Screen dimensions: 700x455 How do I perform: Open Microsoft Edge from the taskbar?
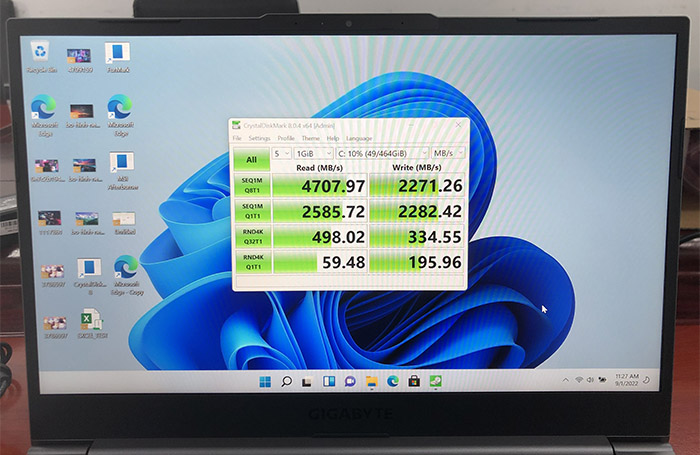[x=392, y=381]
